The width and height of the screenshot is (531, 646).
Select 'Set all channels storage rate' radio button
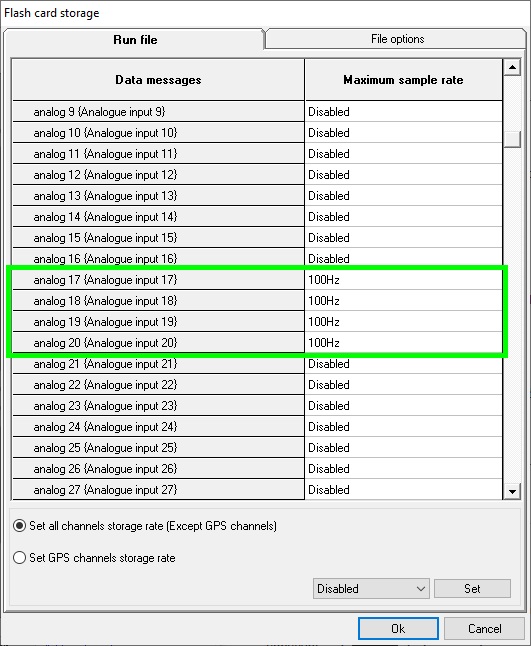19,526
